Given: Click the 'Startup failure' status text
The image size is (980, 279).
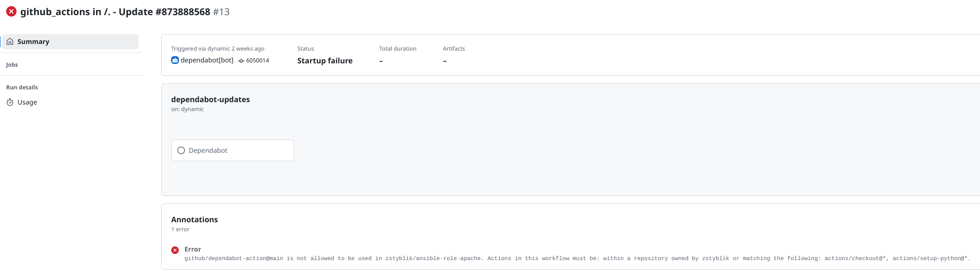Looking at the screenshot, I should (x=324, y=61).
